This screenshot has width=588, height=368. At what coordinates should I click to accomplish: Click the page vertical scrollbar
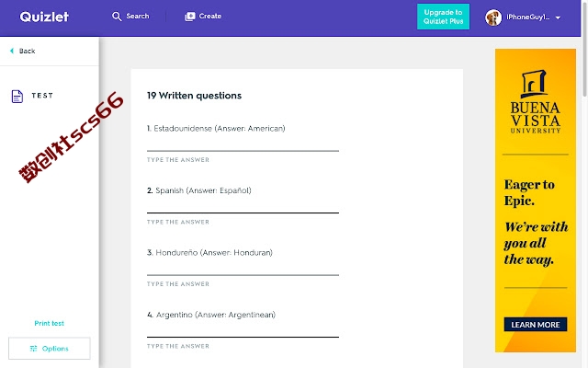pos(584,184)
